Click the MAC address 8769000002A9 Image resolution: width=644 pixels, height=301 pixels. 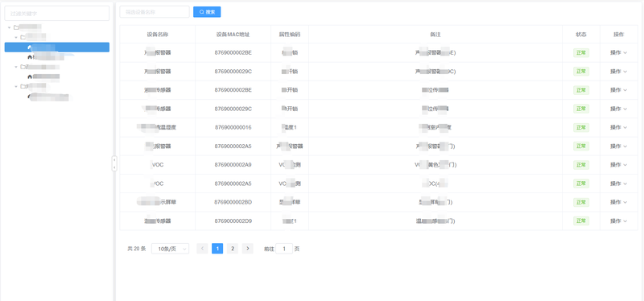233,165
